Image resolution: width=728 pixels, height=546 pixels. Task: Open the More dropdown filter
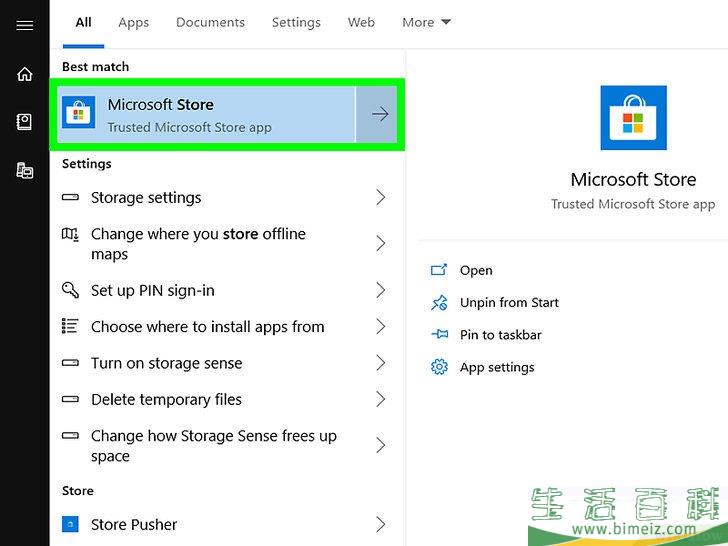[x=426, y=22]
